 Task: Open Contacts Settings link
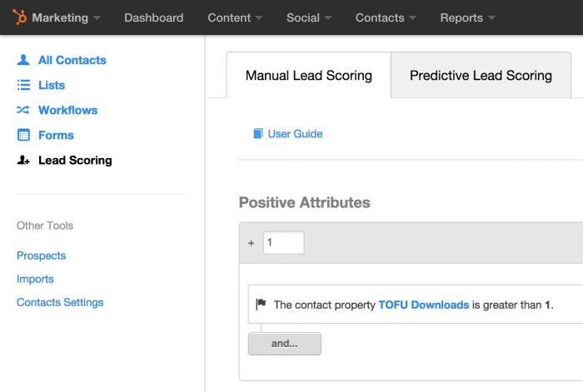click(60, 302)
